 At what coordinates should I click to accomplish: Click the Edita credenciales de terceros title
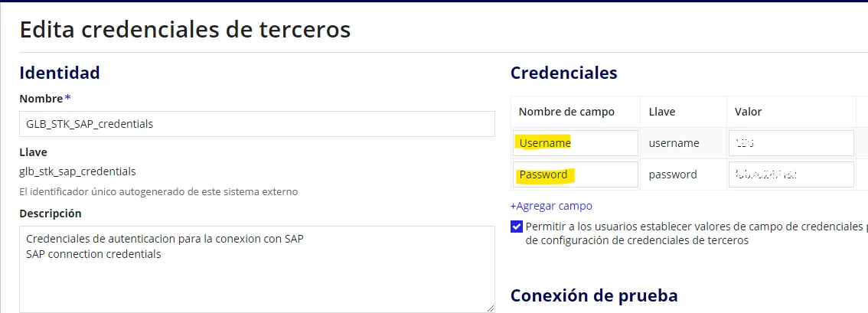click(185, 29)
